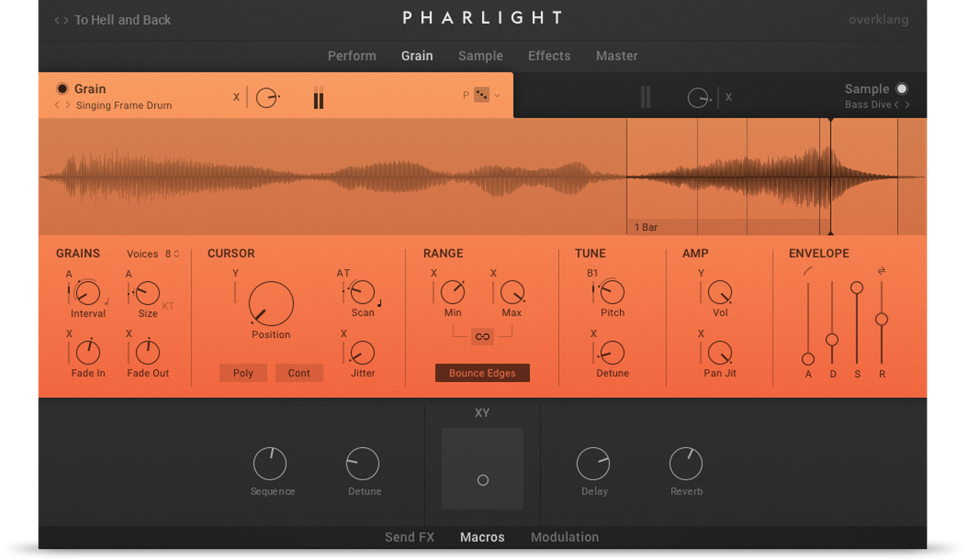The width and height of the screenshot is (966, 560).
Task: Click the Grain layer level meter bars
Action: coord(318,97)
